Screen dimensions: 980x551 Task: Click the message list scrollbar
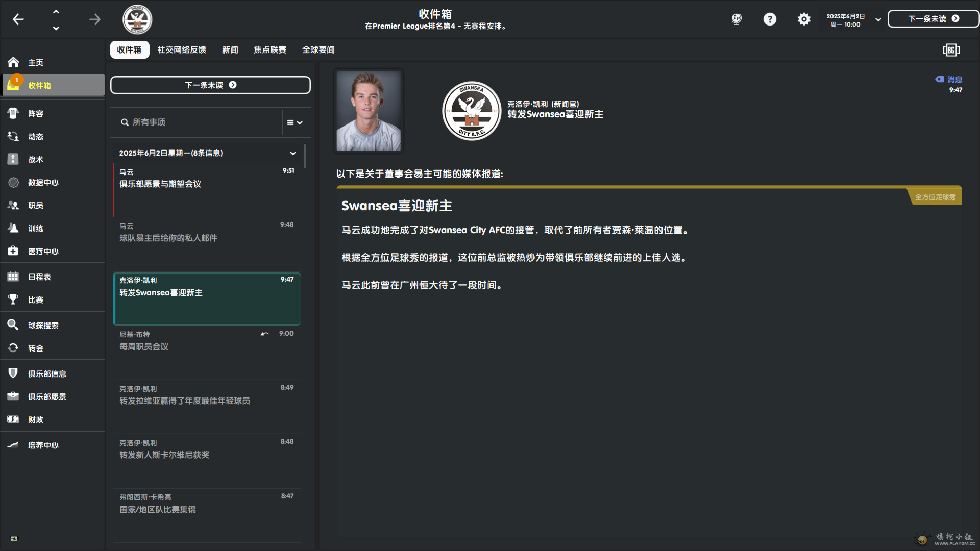[x=305, y=156]
